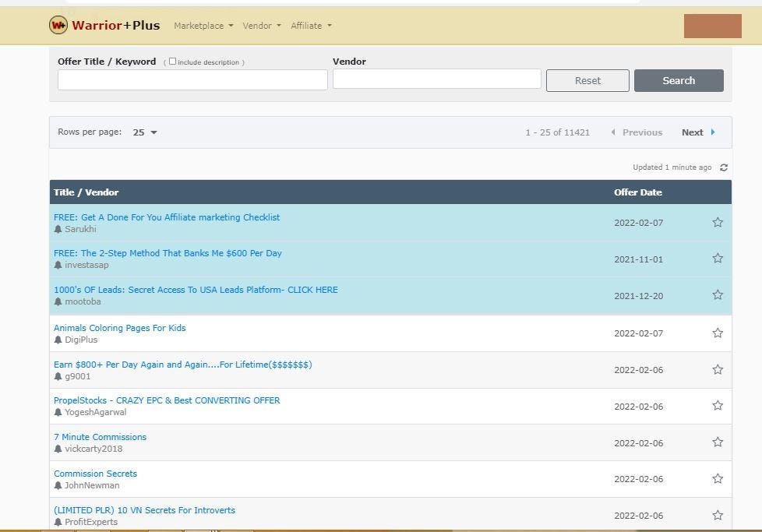Viewport: 762px width, 532px height.
Task: Star the 7 Minute Commissions offer
Action: pyautogui.click(x=718, y=442)
